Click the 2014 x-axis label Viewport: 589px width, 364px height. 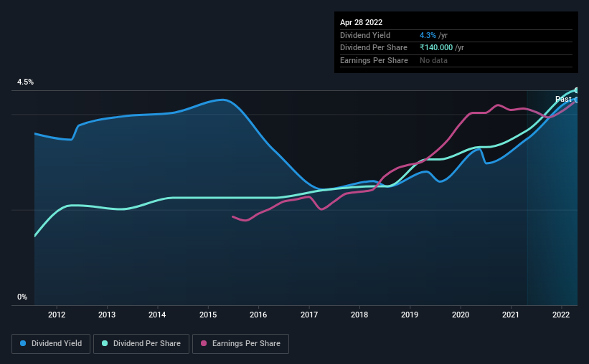pos(157,315)
